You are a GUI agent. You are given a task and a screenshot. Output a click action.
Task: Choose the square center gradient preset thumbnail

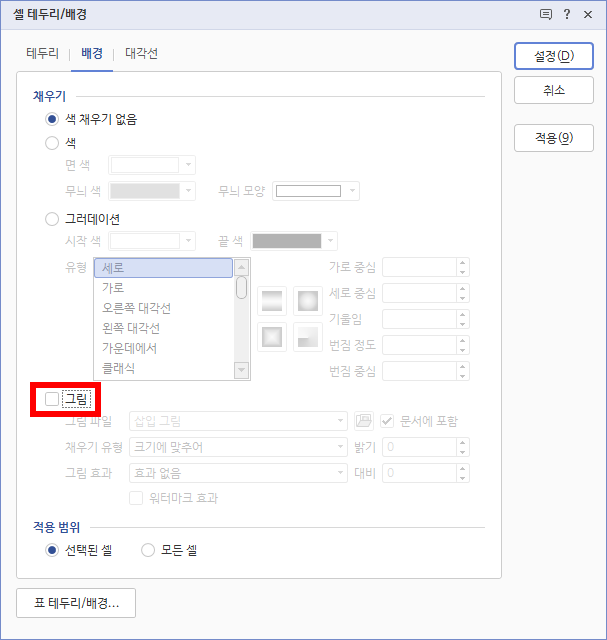pos(272,337)
